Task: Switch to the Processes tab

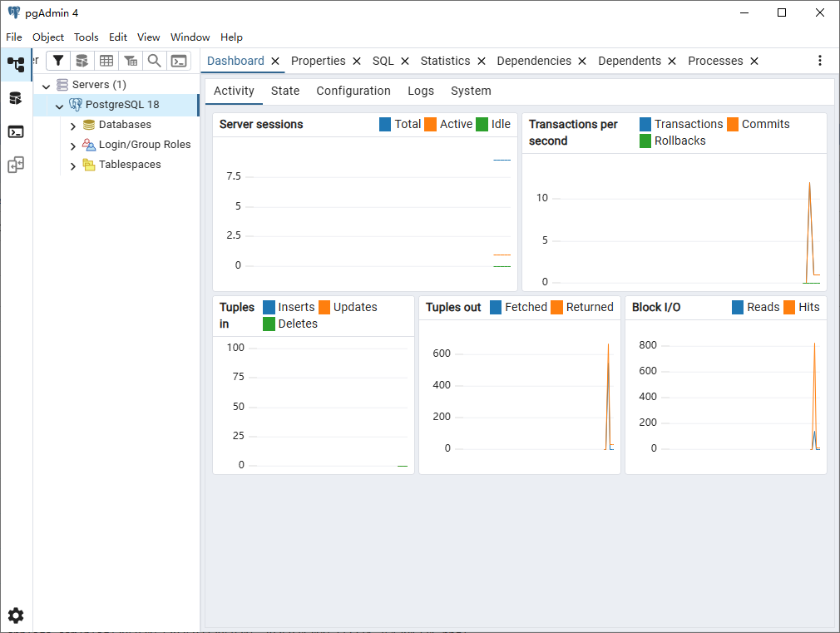Action: click(x=715, y=61)
